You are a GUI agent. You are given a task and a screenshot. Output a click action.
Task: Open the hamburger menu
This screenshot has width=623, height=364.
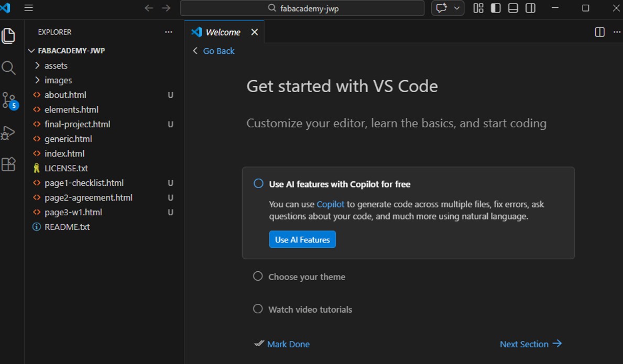(28, 8)
